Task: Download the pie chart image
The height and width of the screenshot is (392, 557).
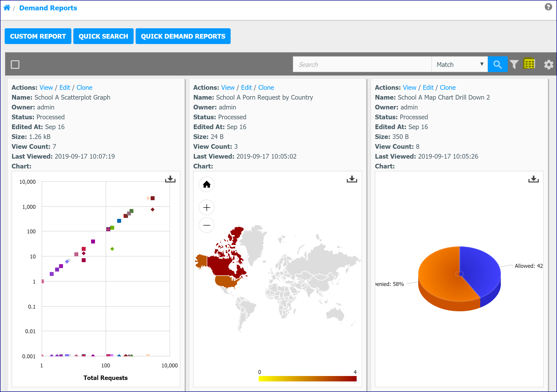Action: (534, 179)
